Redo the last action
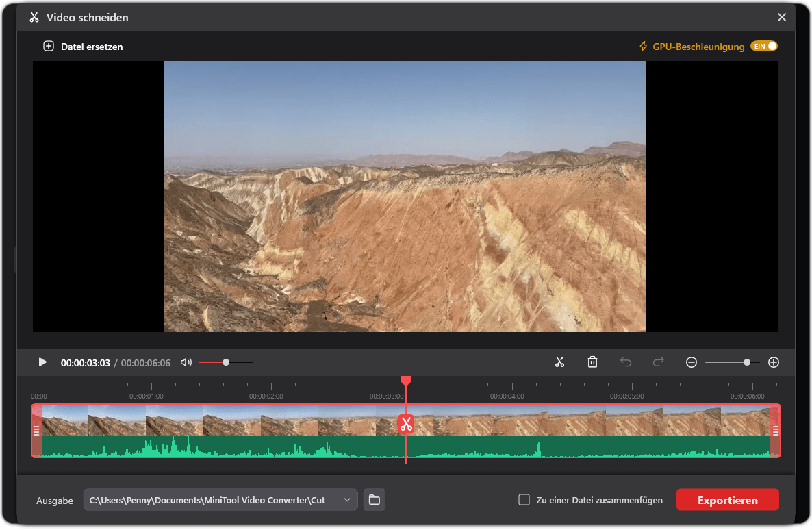 [x=658, y=362]
